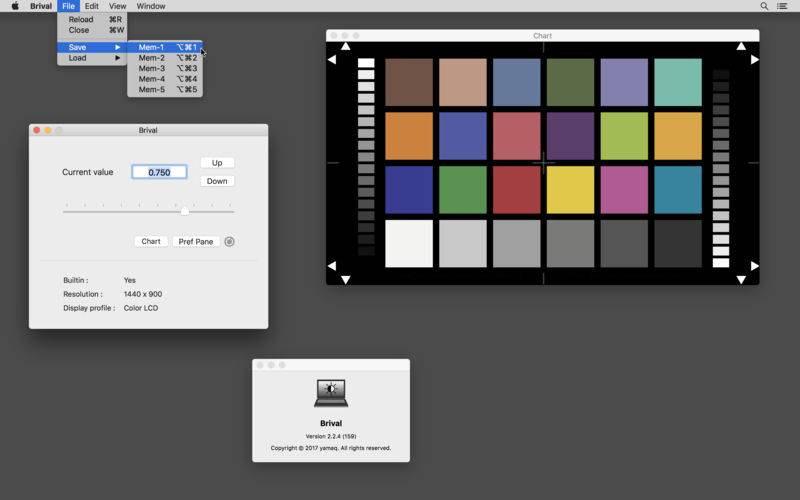Viewport: 800px width, 500px height.
Task: Save to Mem-2
Action: pos(165,58)
